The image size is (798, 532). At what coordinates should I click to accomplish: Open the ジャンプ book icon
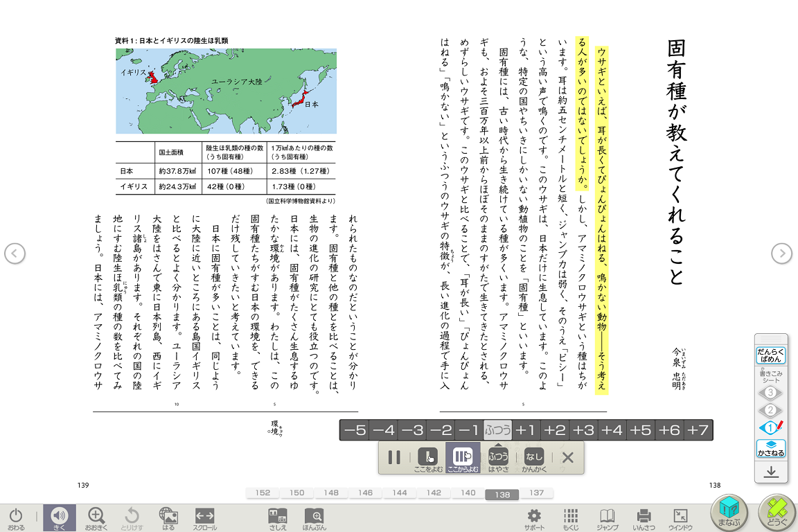(x=607, y=518)
